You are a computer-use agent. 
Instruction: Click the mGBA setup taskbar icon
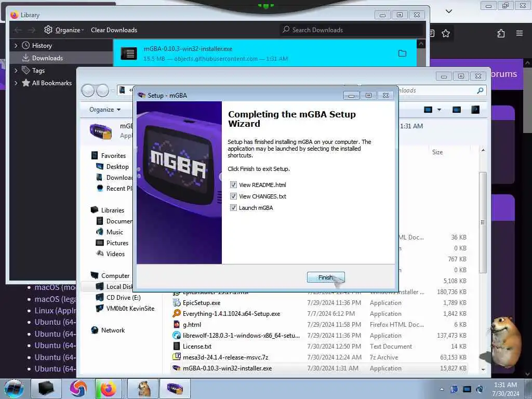pyautogui.click(x=175, y=389)
